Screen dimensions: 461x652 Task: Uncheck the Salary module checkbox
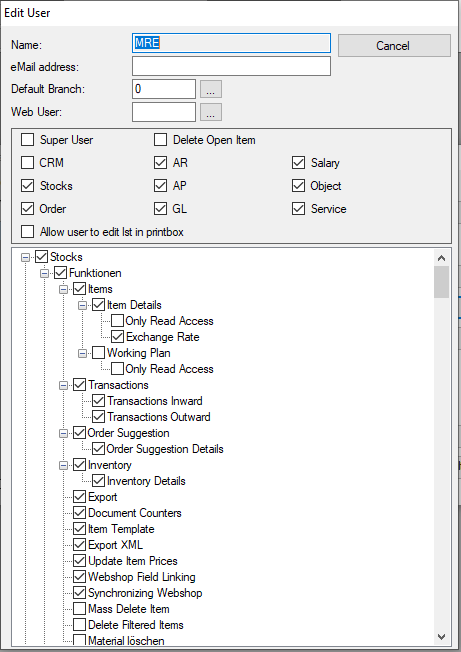tap(298, 163)
